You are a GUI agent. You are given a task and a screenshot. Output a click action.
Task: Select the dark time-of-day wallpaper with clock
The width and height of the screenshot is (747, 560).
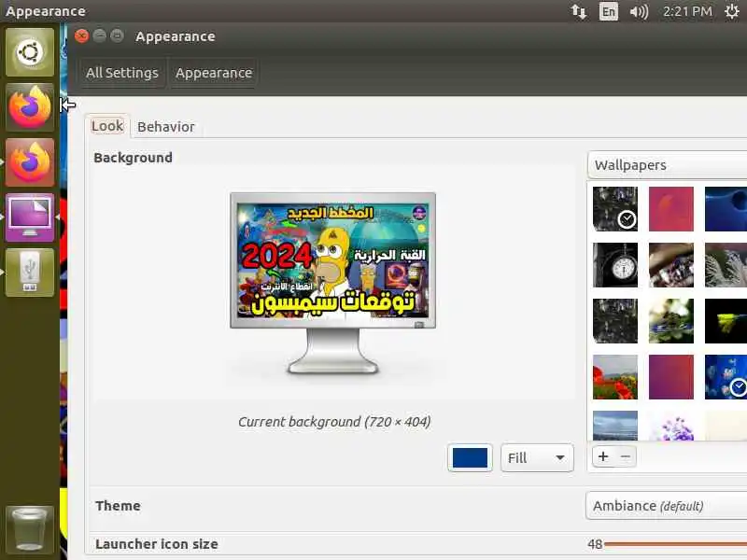(x=615, y=209)
